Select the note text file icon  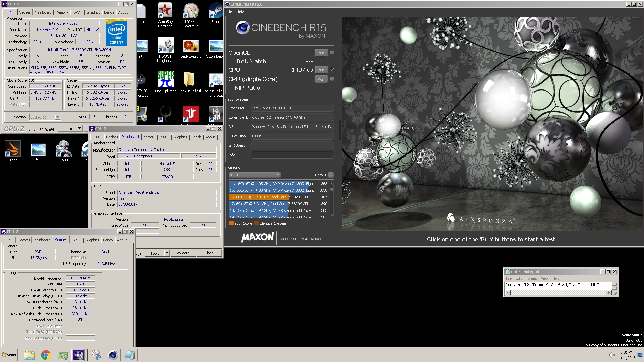141,14
